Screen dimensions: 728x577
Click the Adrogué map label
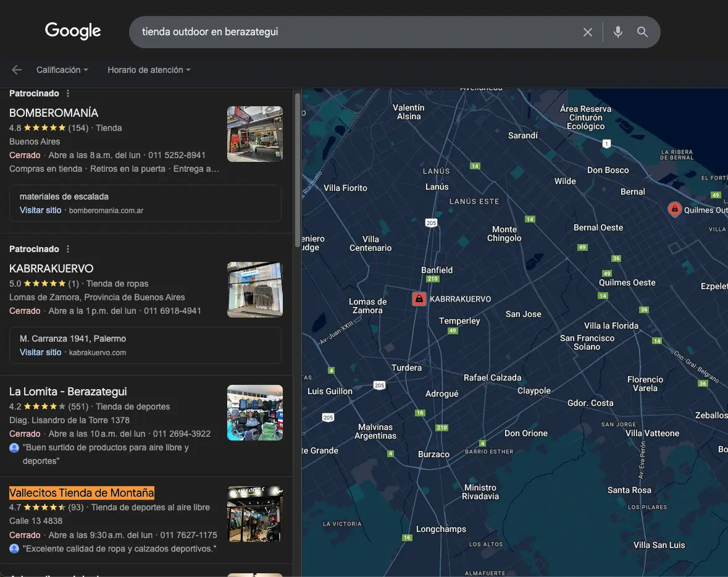pos(441,394)
